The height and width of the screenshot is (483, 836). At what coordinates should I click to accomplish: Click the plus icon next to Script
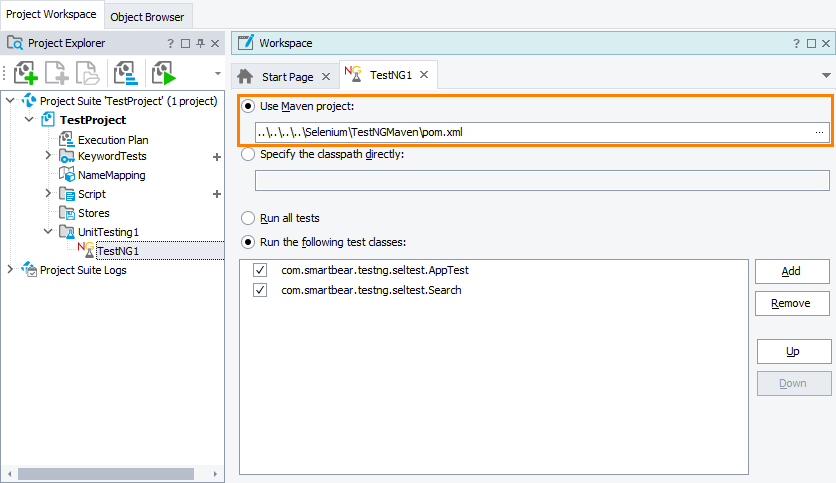[216, 194]
